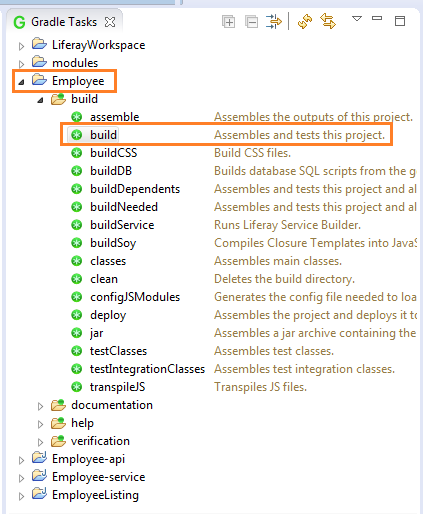Expand the help task group
The width and height of the screenshot is (423, 514).
pos(40,424)
